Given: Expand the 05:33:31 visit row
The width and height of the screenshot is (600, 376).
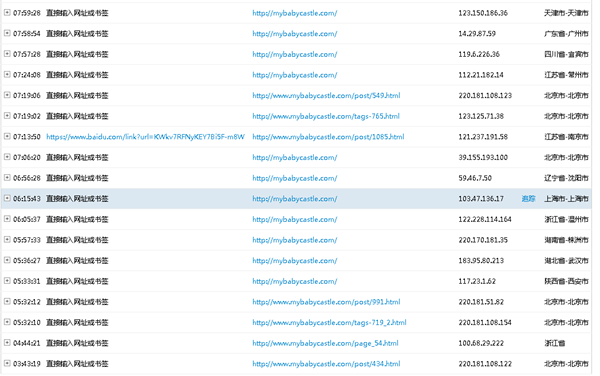Looking at the screenshot, I should [7, 281].
